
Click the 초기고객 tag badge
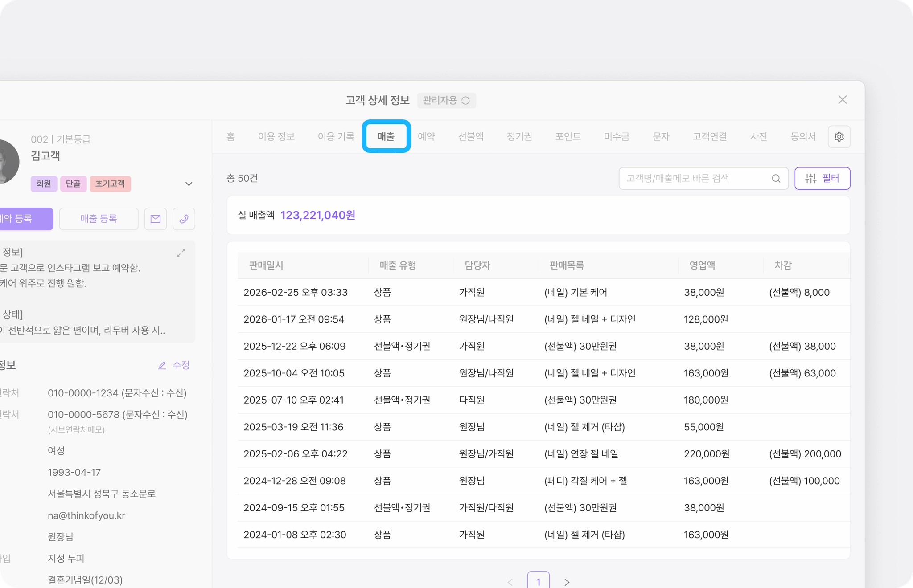coord(110,184)
